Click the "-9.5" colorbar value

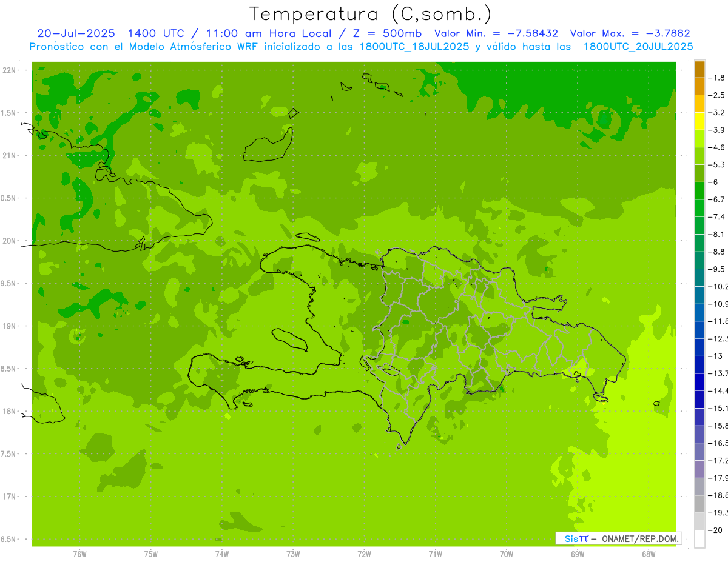click(x=716, y=269)
